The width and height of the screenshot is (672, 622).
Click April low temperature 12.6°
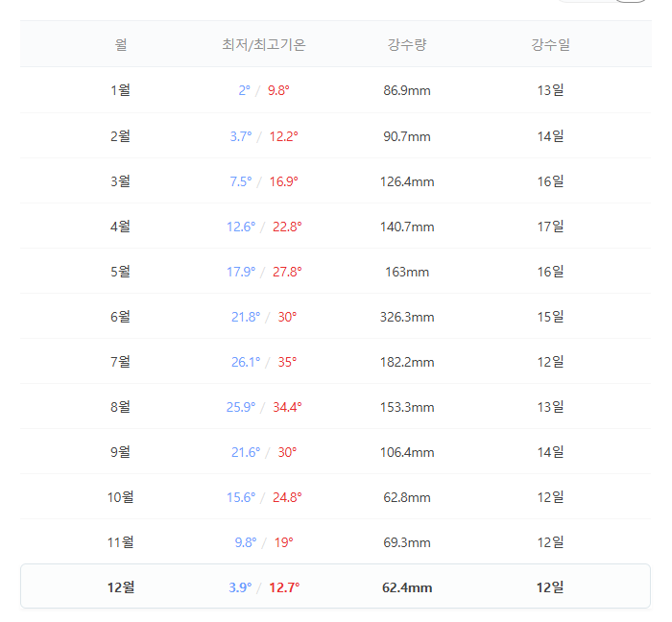(241, 227)
